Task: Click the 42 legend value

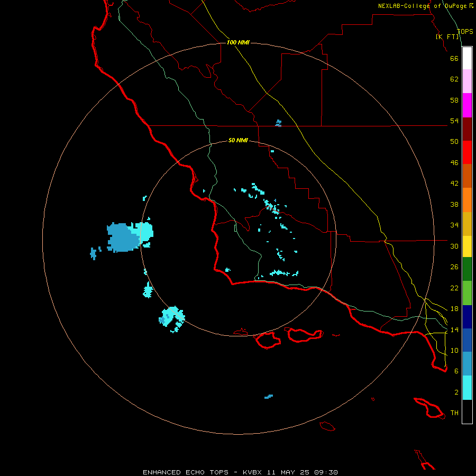Action: click(454, 184)
